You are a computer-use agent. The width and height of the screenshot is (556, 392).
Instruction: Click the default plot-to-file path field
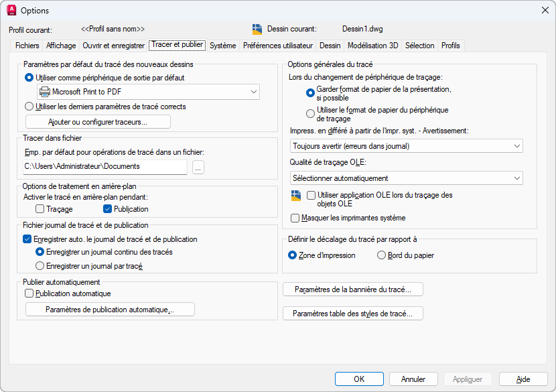click(x=105, y=166)
